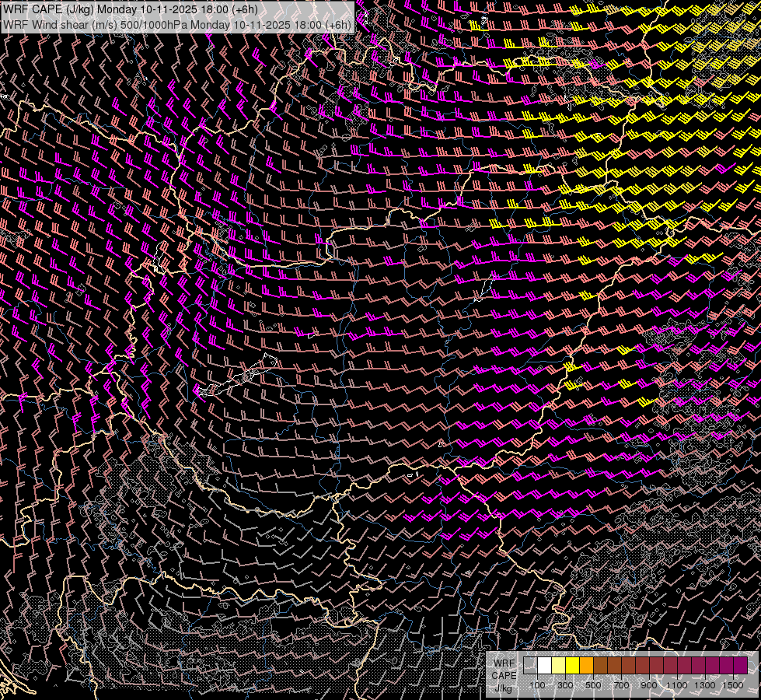Select the purple last CAPE legend swatch
Viewport: 761px width, 700px height.
[x=741, y=665]
